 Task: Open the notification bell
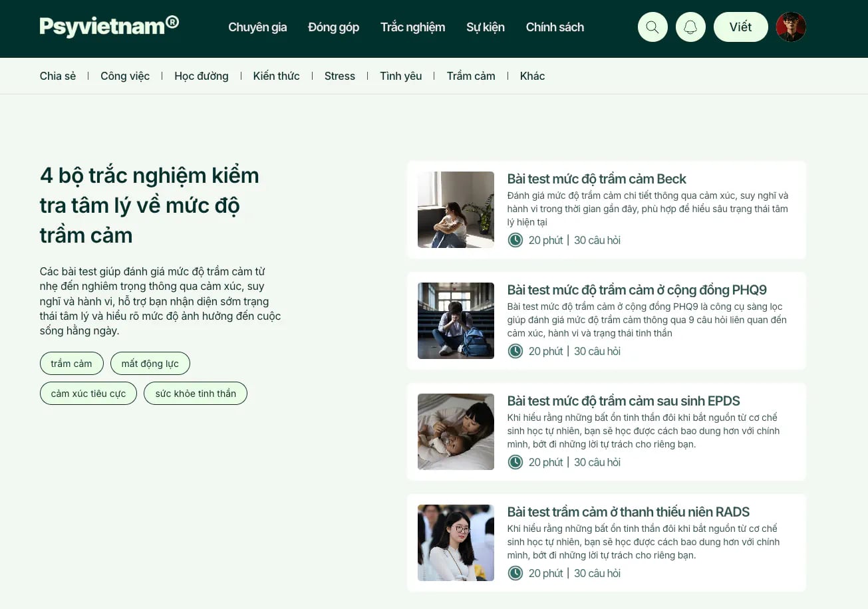click(x=690, y=27)
